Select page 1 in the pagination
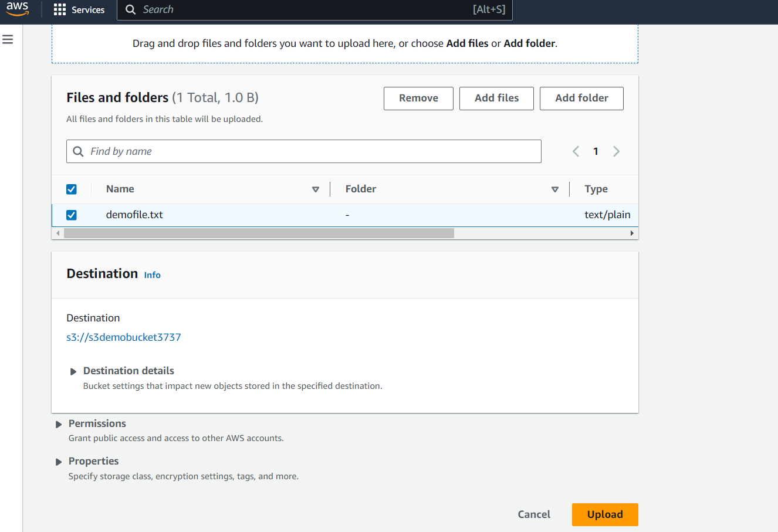778x532 pixels. click(x=596, y=151)
